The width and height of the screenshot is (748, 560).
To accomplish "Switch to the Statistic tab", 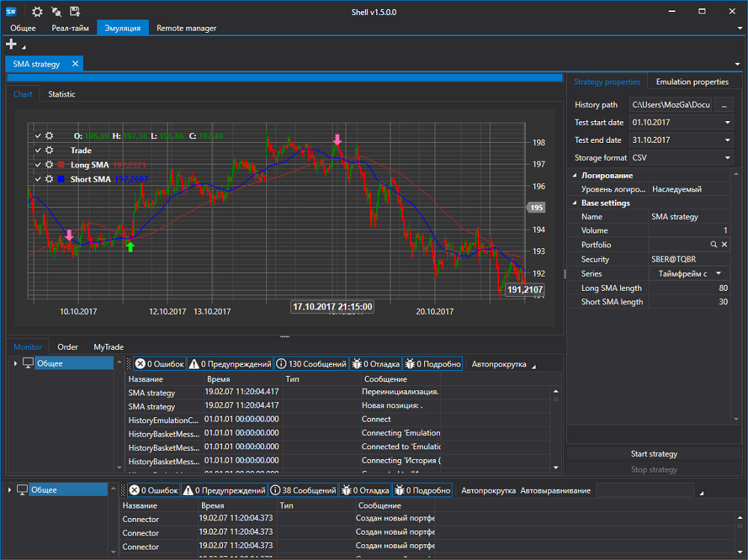I will (x=61, y=94).
